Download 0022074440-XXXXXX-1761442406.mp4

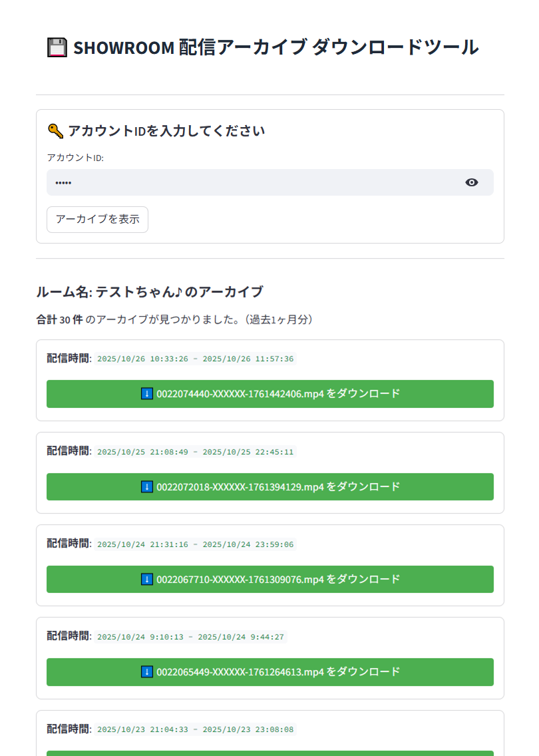pyautogui.click(x=270, y=394)
